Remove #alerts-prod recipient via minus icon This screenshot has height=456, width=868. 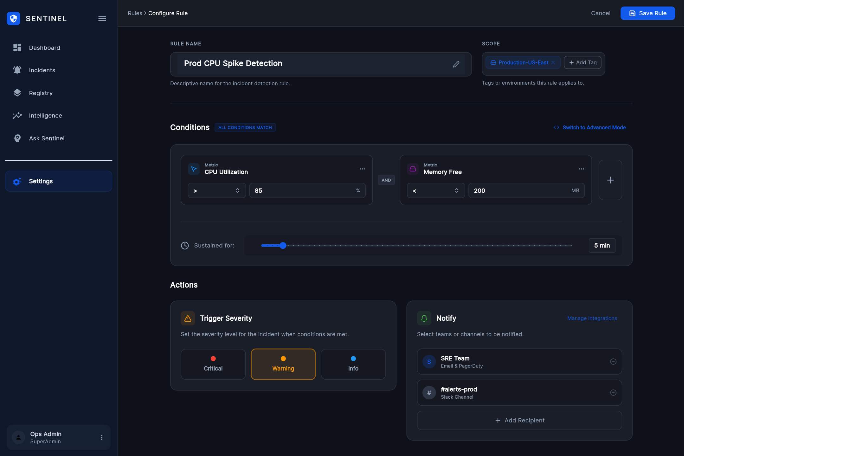[x=613, y=393]
